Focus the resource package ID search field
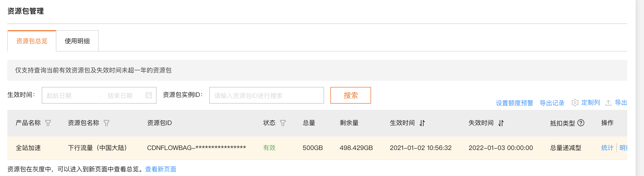This screenshot has height=176, width=644. [x=266, y=96]
